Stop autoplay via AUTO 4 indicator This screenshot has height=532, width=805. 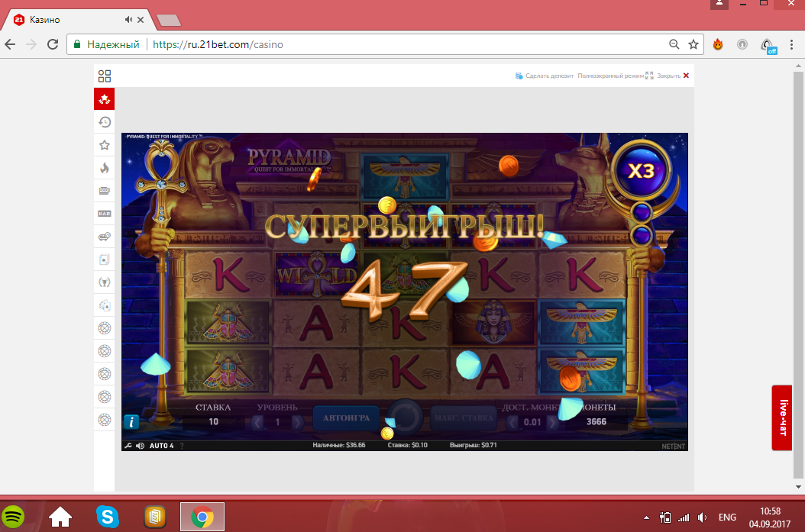click(x=161, y=446)
